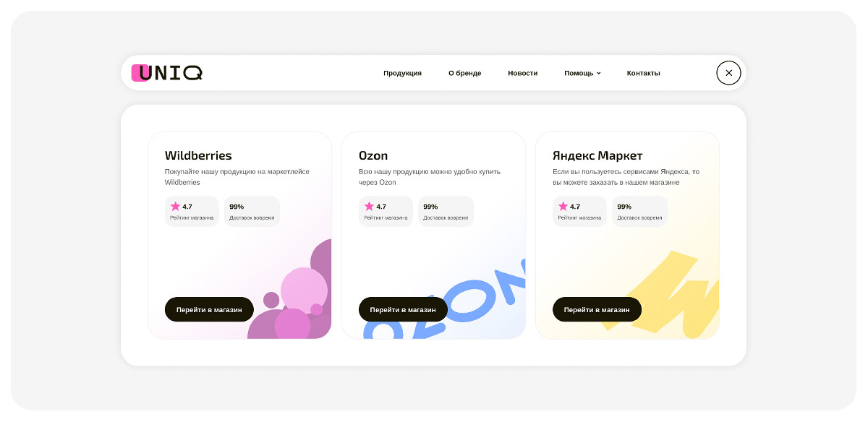Select the Яндекс Маркет card title

[597, 155]
